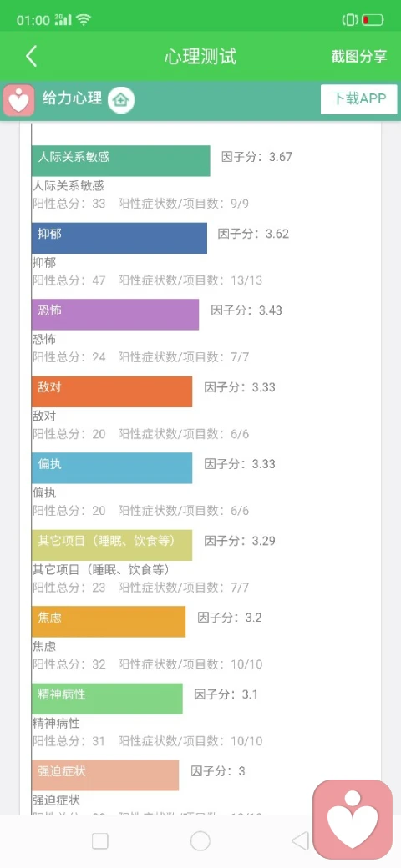Screen dimensions: 401x868
Task: Select the 偏执 light blue bar
Action: coord(112,467)
